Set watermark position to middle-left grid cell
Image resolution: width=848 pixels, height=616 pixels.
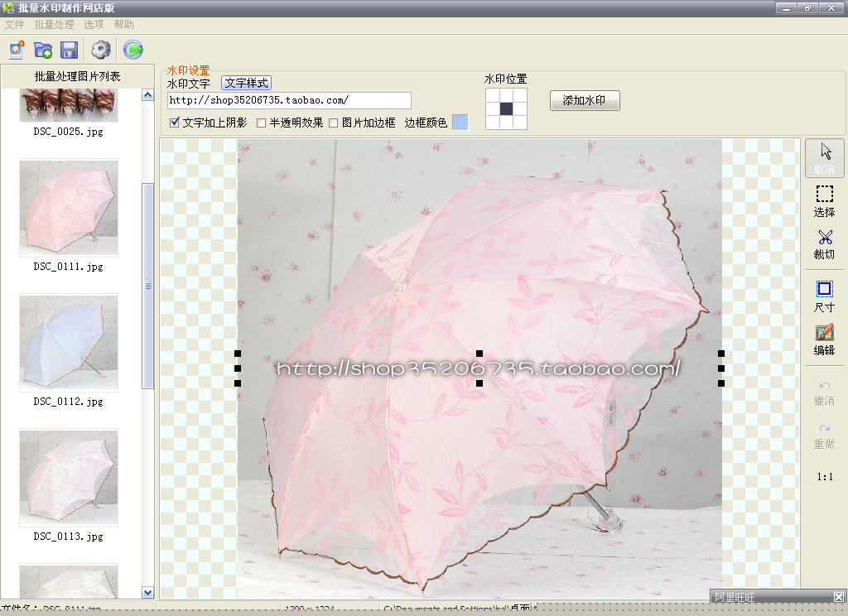tap(492, 108)
